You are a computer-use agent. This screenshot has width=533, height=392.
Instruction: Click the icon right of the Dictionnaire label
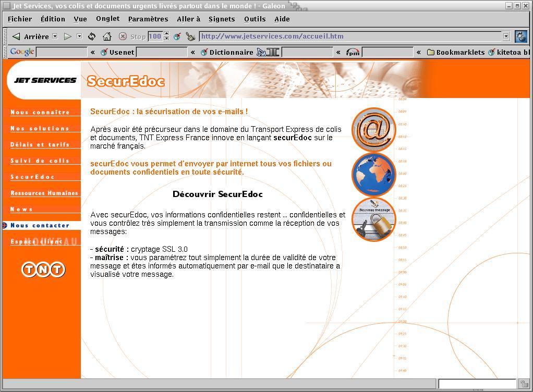pyautogui.click(x=268, y=52)
